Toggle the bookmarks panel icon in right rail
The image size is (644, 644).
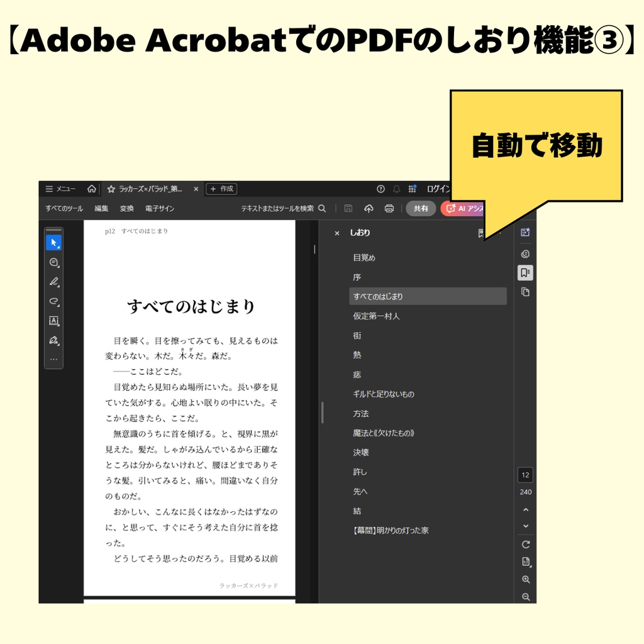coord(525,273)
